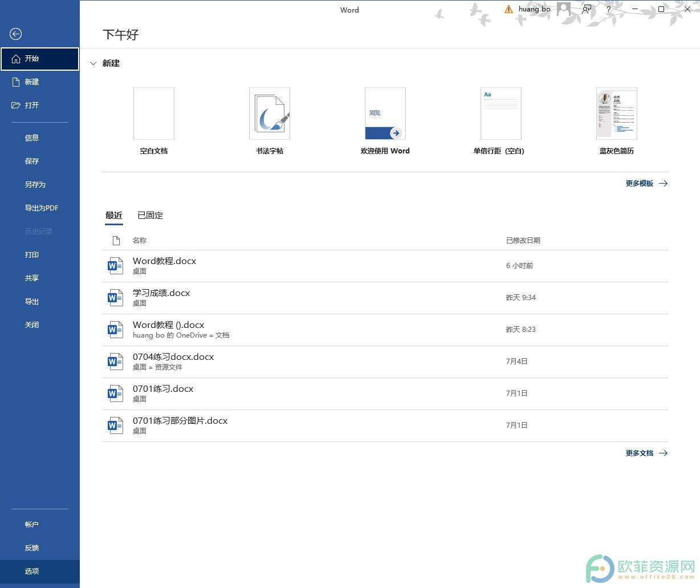The image size is (700, 588).
Task: Click the Word file icon for 0704练习docx.docx
Action: pyautogui.click(x=116, y=362)
